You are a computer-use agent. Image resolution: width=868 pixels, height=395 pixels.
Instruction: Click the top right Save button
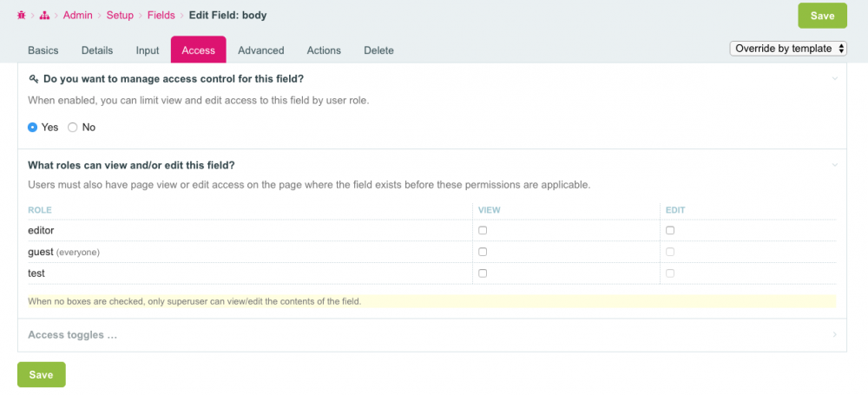[822, 16]
